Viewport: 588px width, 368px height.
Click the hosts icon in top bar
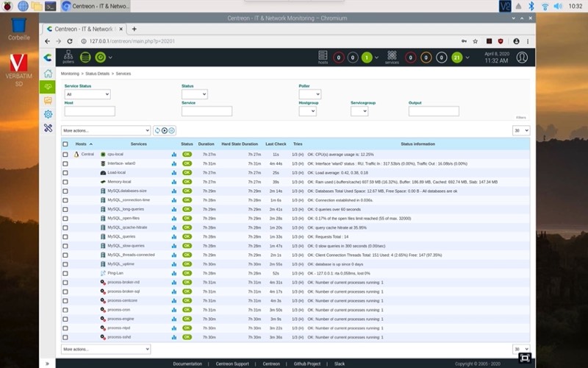pos(323,56)
